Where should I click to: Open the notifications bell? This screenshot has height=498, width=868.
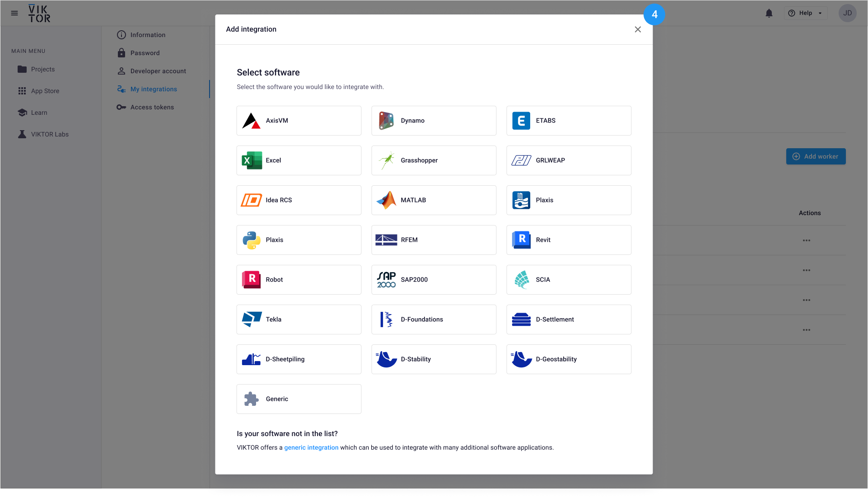click(769, 13)
